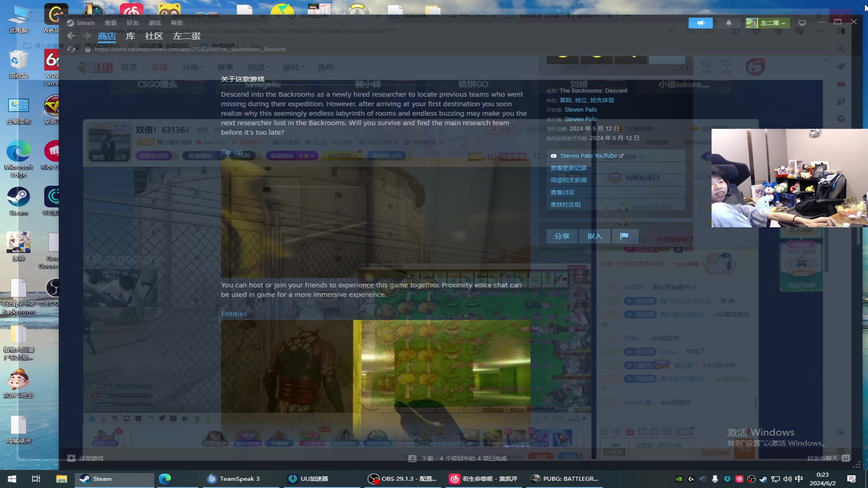The height and width of the screenshot is (488, 868).
Task: Go forward using Steam's forward arrow
Action: [86, 36]
